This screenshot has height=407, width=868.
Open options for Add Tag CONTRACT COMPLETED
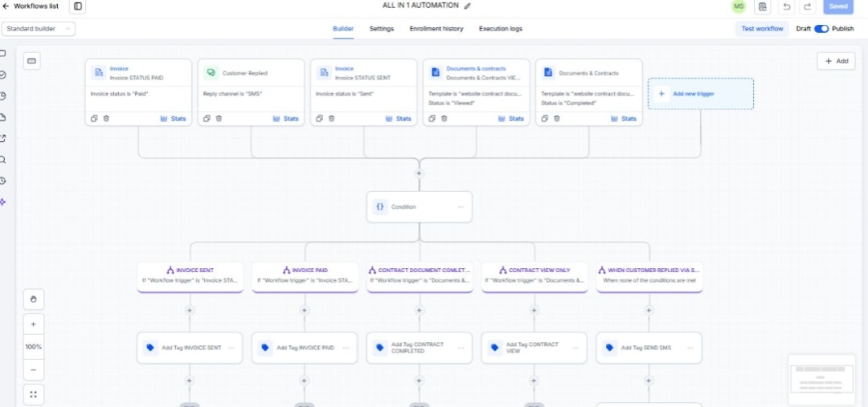tap(461, 348)
